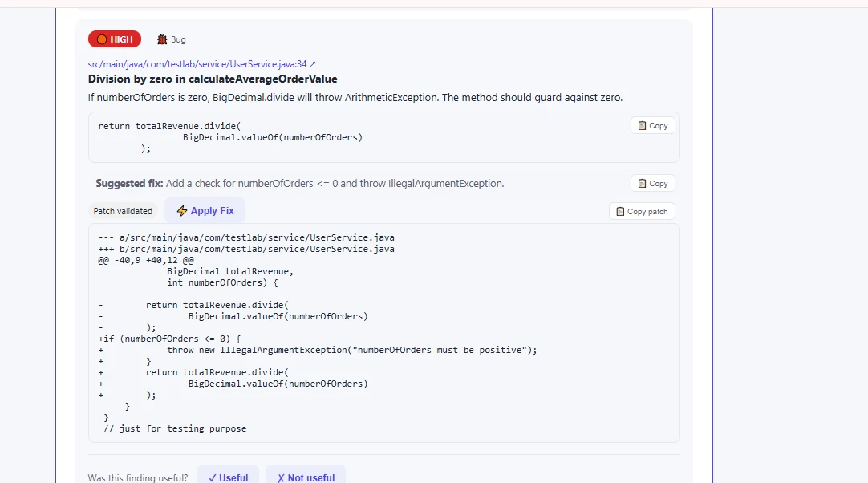Click the HIGH severity badge
This screenshot has width=868, height=483.
(115, 39)
